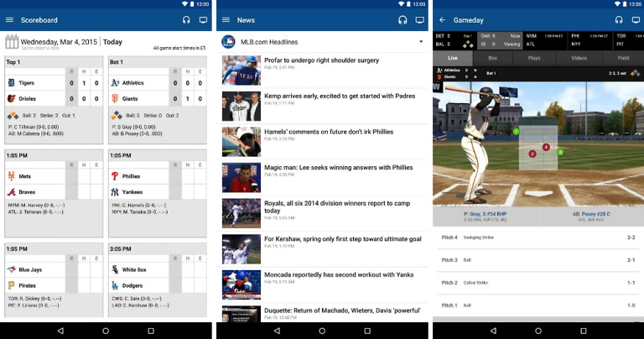Open the Field tab in Gameday
Screen dimensions: 644x339
point(623,58)
